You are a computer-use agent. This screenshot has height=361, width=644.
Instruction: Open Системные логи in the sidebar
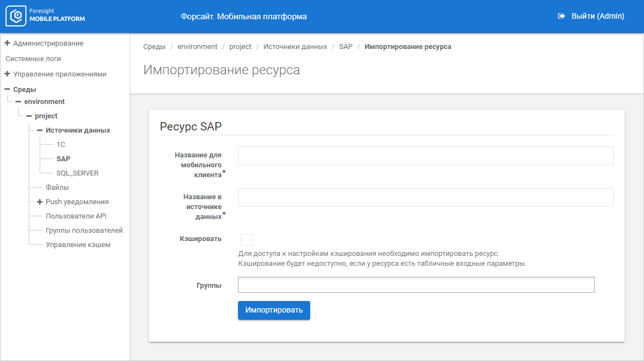pyautogui.click(x=33, y=59)
